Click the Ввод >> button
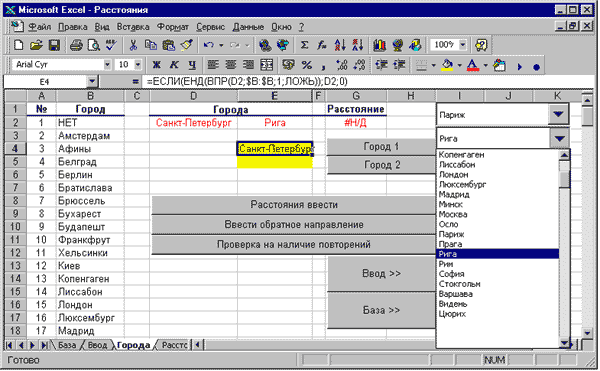 (x=381, y=273)
